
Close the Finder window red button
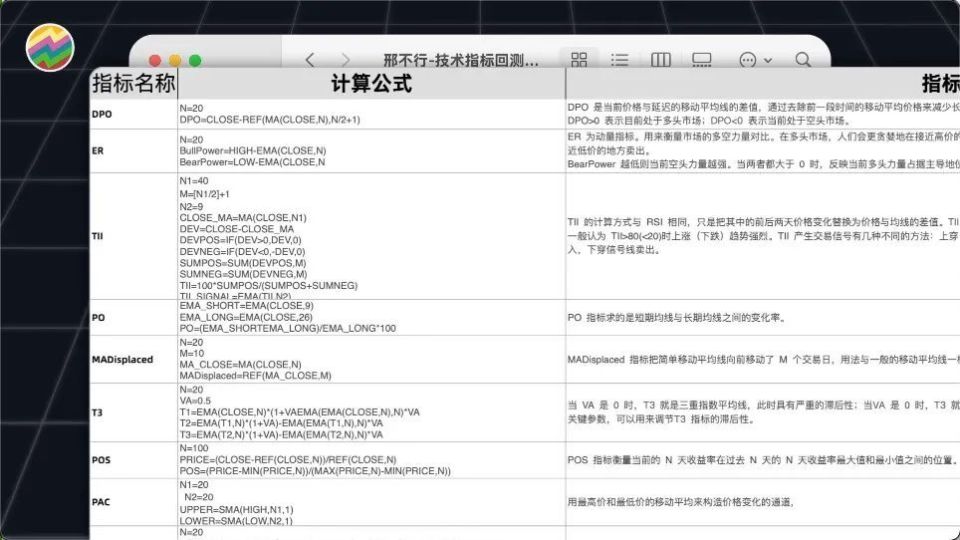(155, 61)
